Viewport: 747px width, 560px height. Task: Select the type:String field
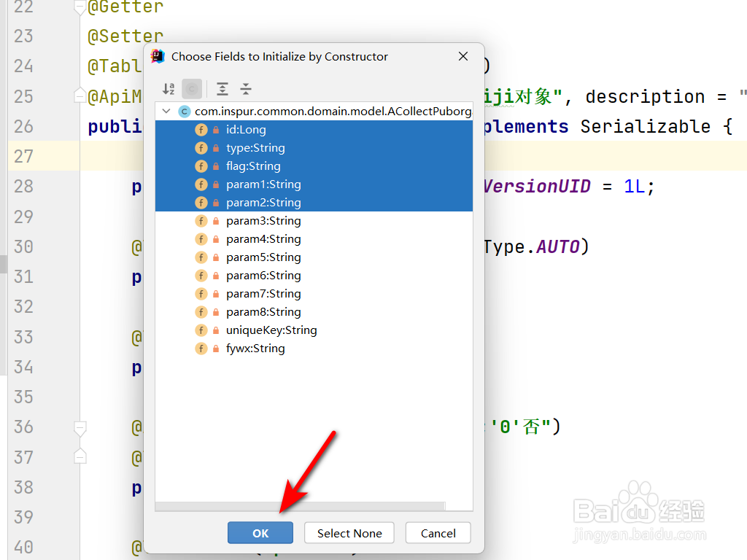(314, 147)
